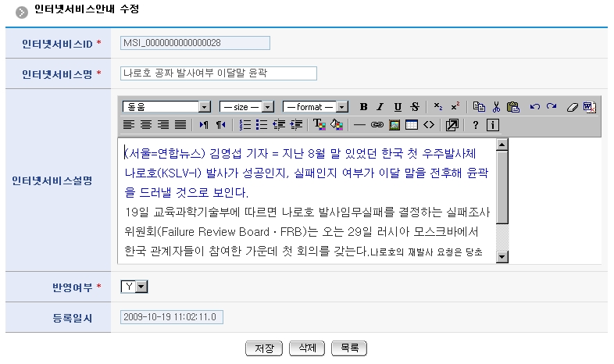Toggle bold formatting in editor toolbar
The width and height of the screenshot is (614, 364).
click(x=363, y=107)
